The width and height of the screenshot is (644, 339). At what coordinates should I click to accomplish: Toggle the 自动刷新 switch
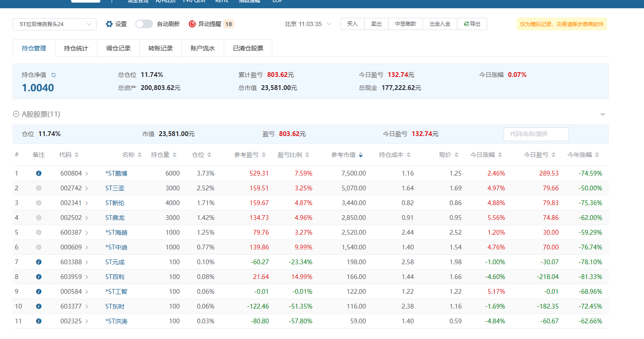coord(144,24)
